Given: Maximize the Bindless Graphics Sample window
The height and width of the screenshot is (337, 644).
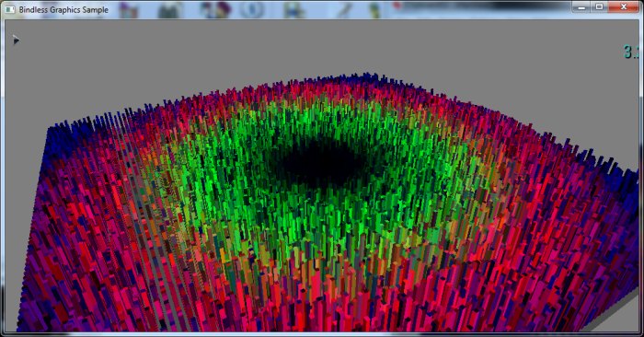Looking at the screenshot, I should point(599,7).
